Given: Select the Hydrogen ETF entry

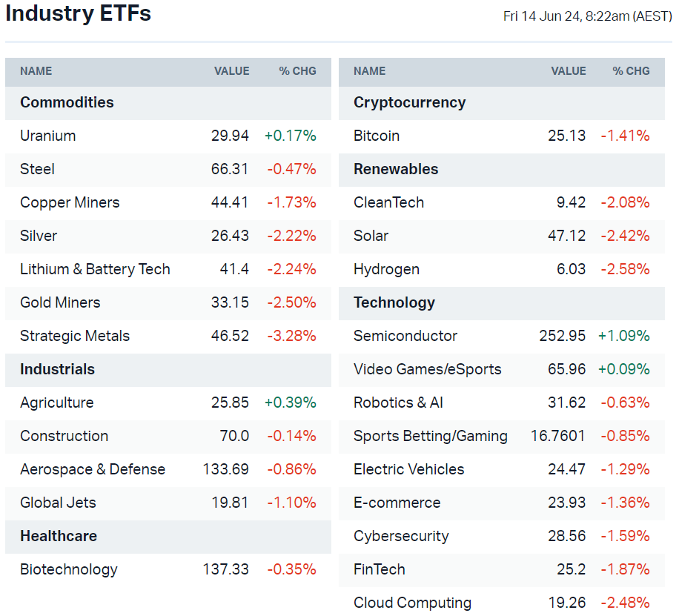Looking at the screenshot, I should [386, 269].
